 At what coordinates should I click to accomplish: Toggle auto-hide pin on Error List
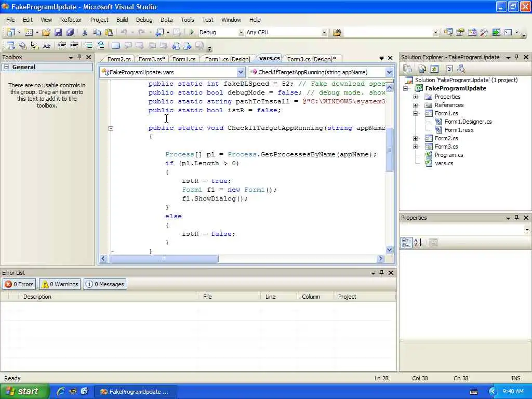[x=382, y=272]
